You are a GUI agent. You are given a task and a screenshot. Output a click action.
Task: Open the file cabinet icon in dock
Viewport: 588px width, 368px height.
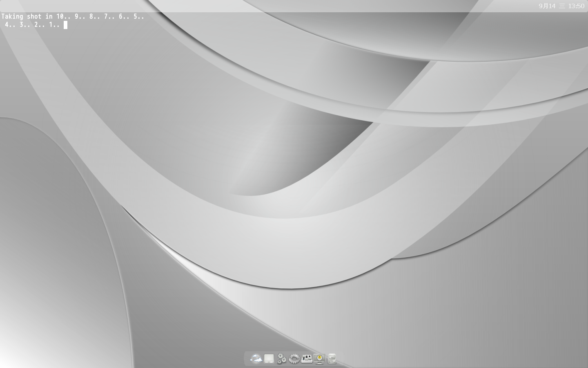click(x=332, y=359)
